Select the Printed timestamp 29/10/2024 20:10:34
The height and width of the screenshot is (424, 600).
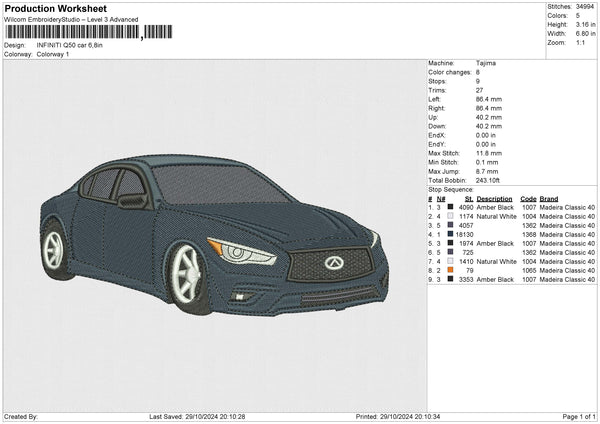pyautogui.click(x=410, y=416)
